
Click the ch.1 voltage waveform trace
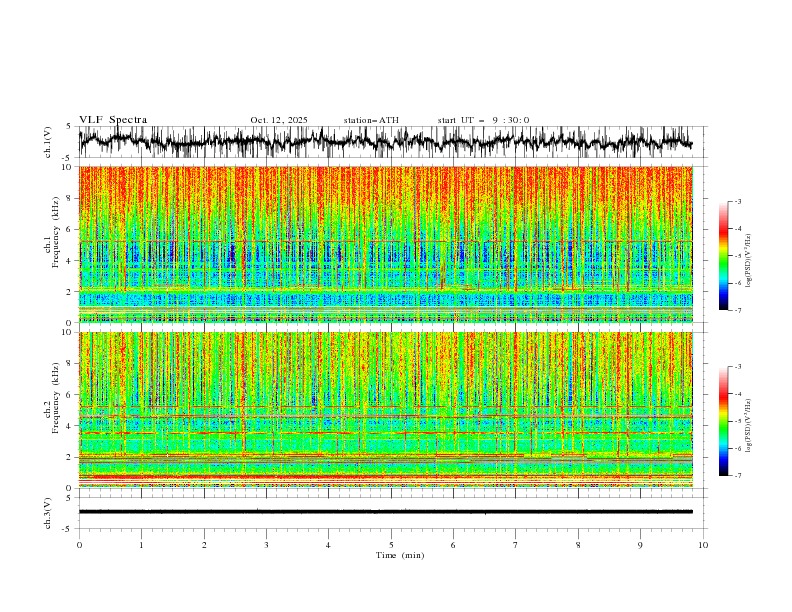(385, 141)
